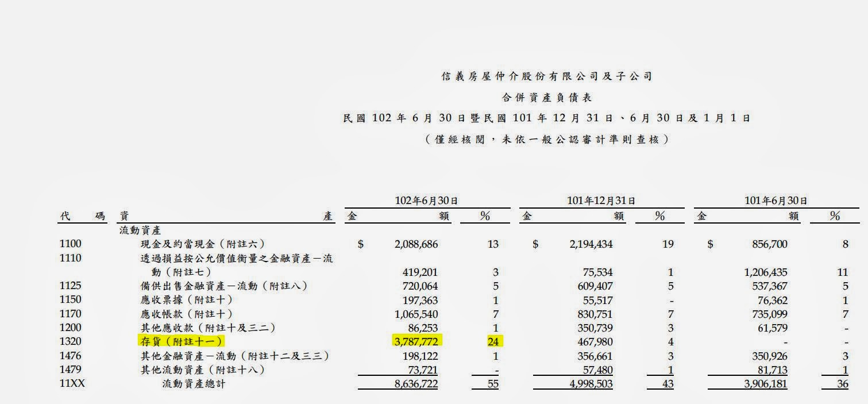Click the amount 720,064

point(421,286)
